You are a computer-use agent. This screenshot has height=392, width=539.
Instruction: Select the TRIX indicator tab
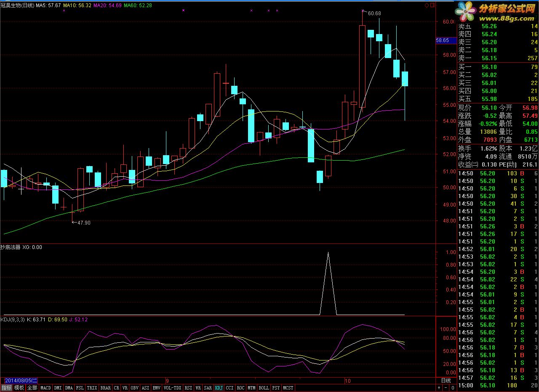click(x=92, y=388)
